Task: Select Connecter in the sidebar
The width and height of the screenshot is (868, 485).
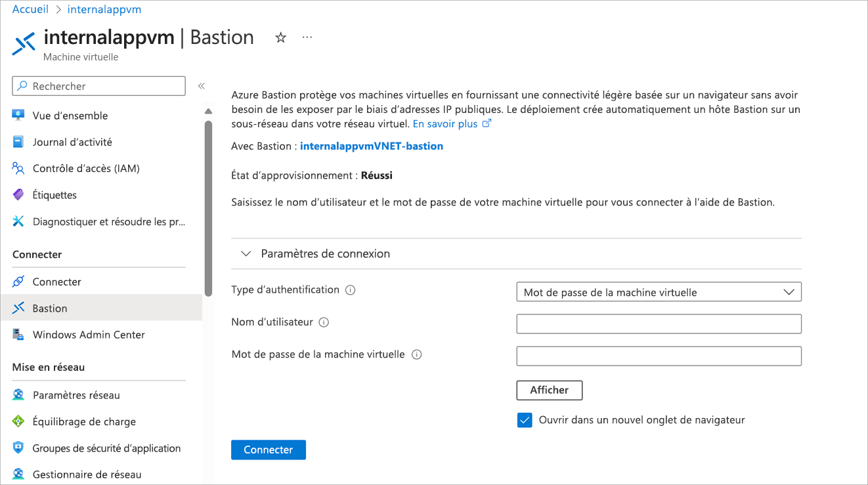Action: click(57, 282)
